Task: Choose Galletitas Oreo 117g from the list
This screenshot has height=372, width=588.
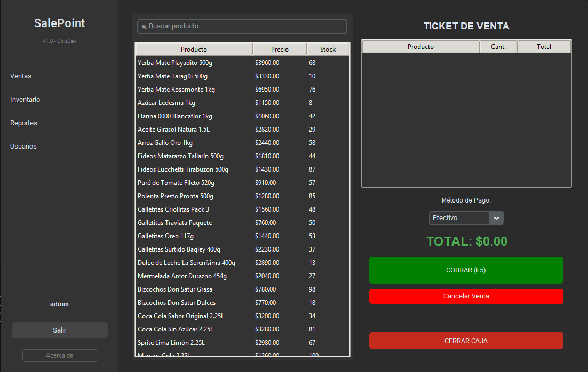Action: pos(165,236)
